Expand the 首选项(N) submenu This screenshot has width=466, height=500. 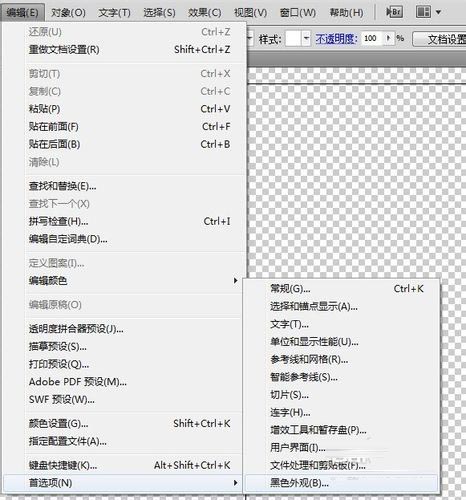(x=123, y=483)
